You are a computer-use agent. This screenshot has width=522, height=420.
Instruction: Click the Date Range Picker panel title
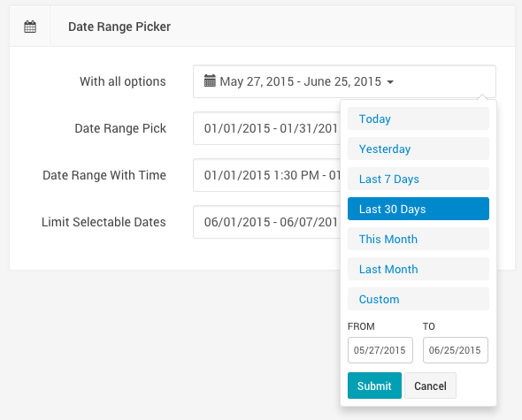coord(119,27)
